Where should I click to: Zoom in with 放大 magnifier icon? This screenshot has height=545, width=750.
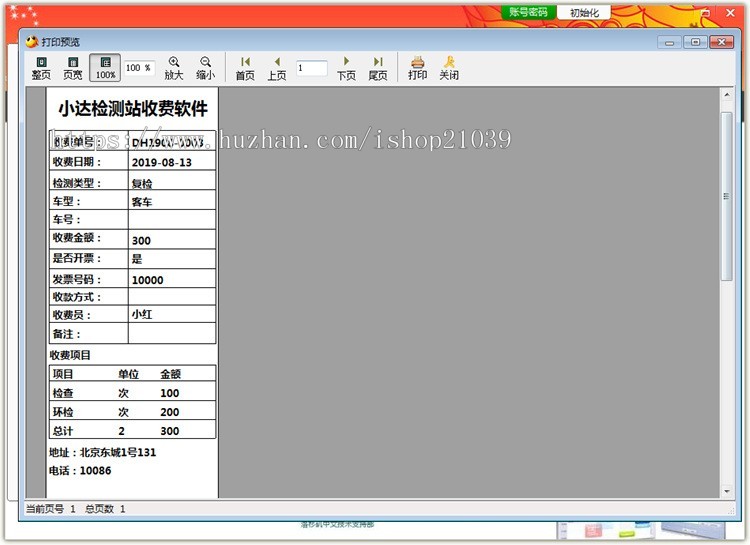click(x=174, y=68)
